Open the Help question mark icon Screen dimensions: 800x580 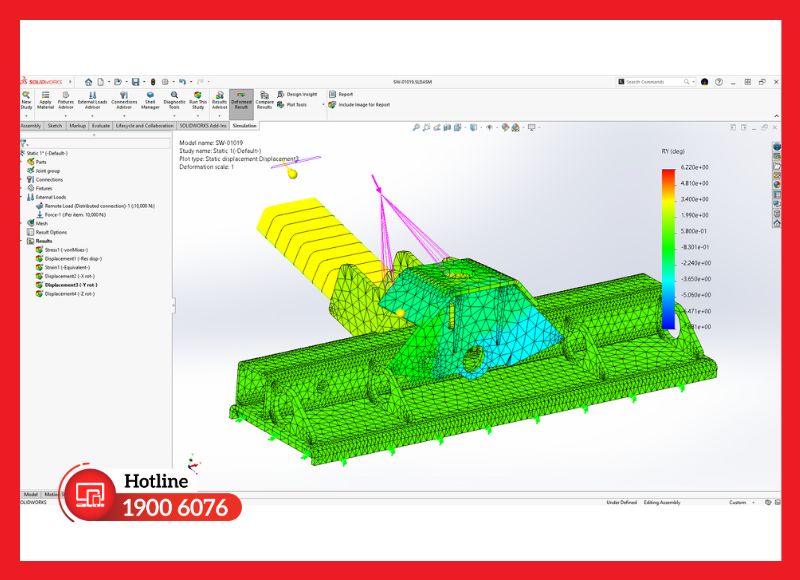(x=718, y=82)
